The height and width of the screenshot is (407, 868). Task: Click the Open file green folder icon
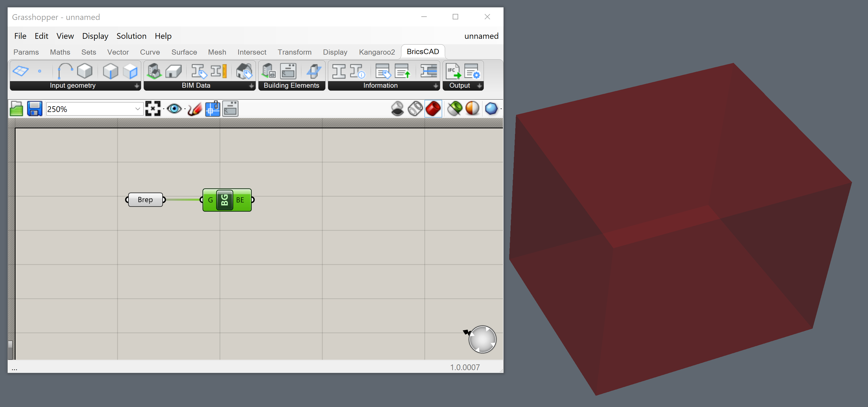point(16,109)
